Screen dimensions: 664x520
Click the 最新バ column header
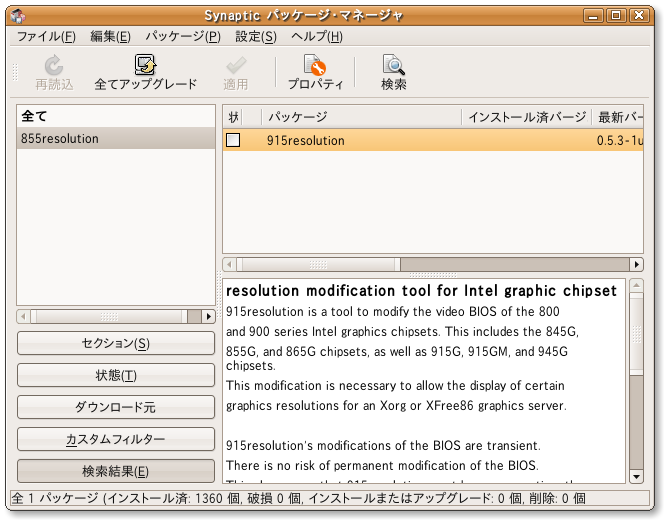(618, 117)
